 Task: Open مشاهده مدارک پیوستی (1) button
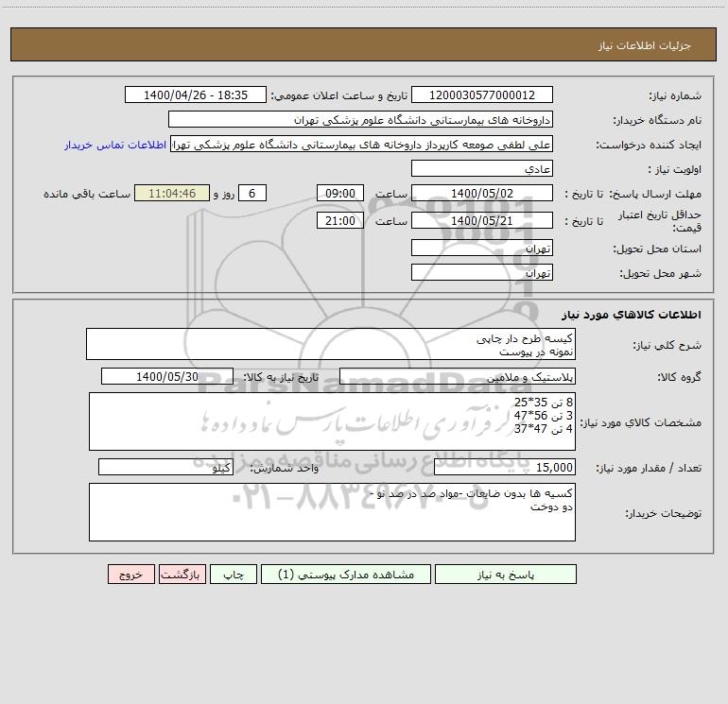(346, 574)
